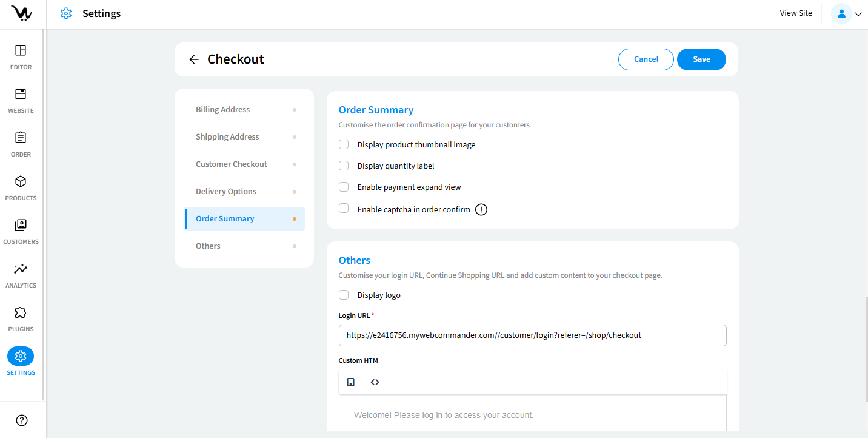
Task: Enable Display product thumbnail image checkbox
Action: [344, 144]
